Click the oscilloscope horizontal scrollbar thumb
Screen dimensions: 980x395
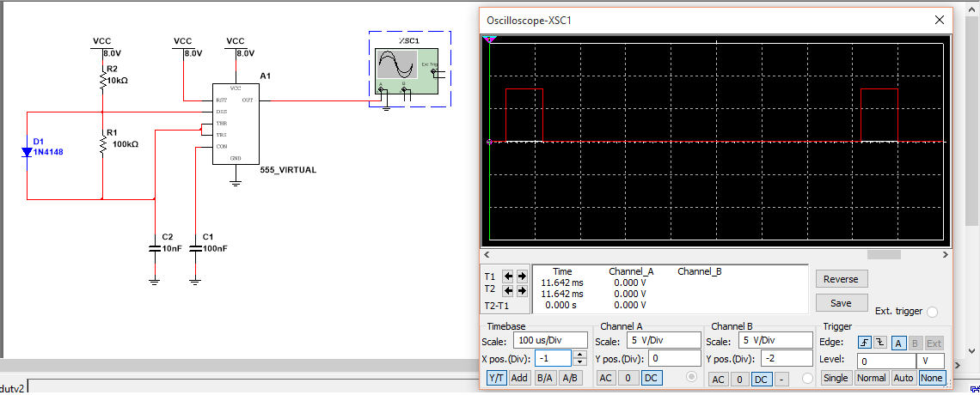point(883,255)
